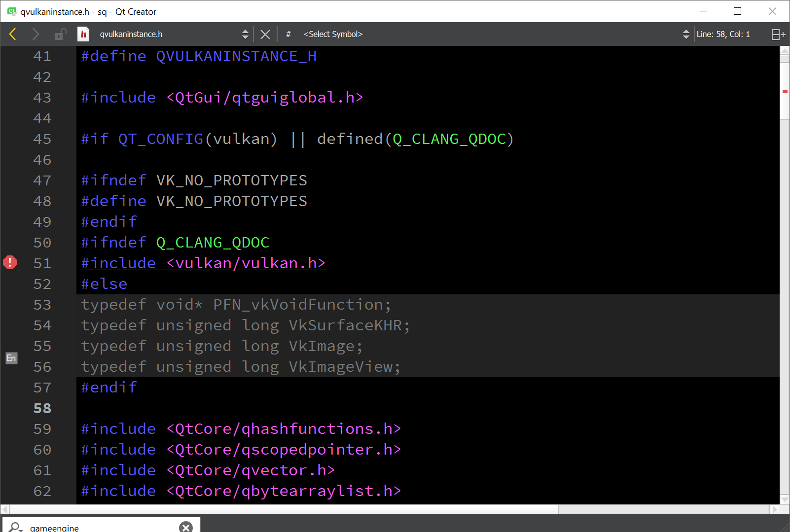The image size is (790, 532).
Task: Click the locator magnifier icon
Action: click(x=16, y=527)
